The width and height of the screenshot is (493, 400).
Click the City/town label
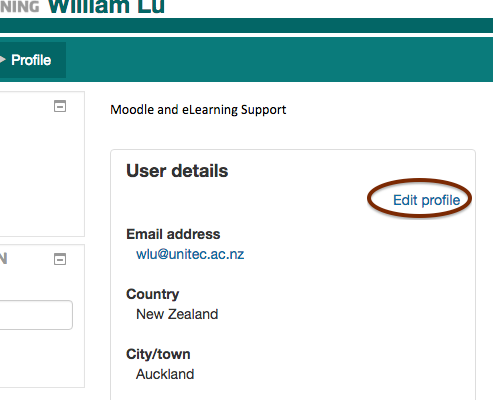point(158,354)
